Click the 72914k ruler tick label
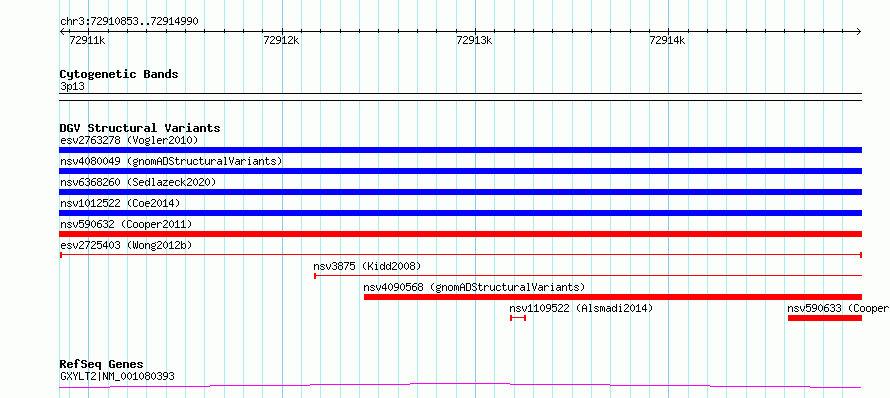The width and height of the screenshot is (890, 398). (667, 41)
